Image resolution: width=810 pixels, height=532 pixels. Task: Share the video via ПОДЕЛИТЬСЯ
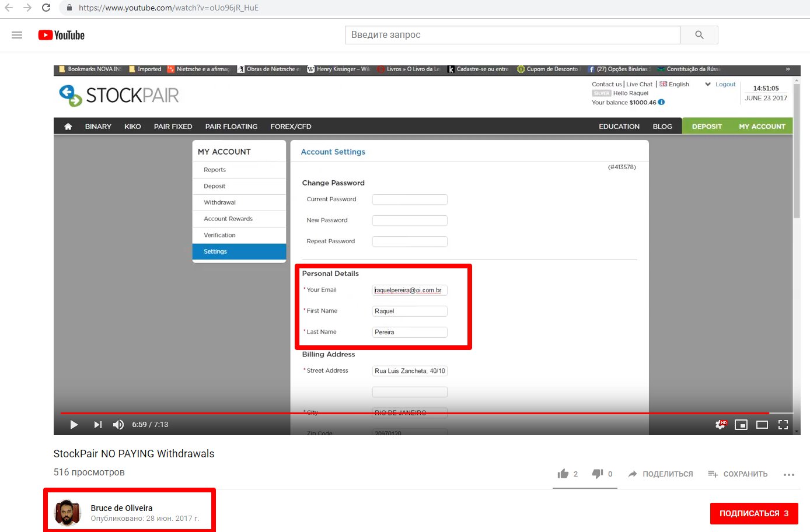click(661, 474)
